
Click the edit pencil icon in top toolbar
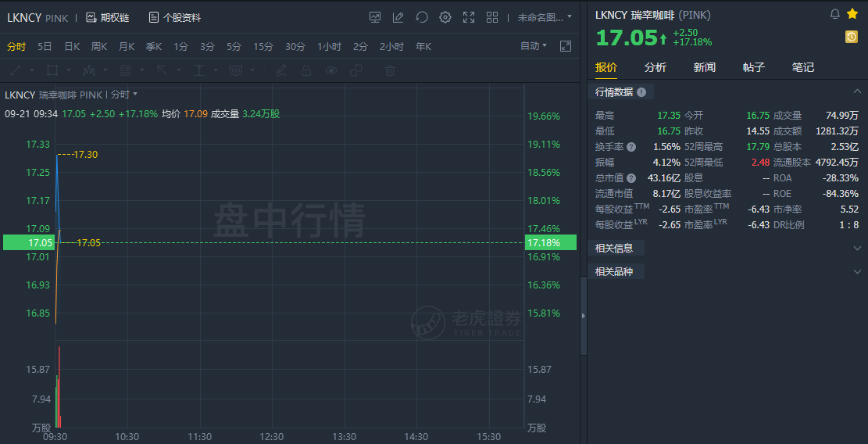[x=398, y=17]
